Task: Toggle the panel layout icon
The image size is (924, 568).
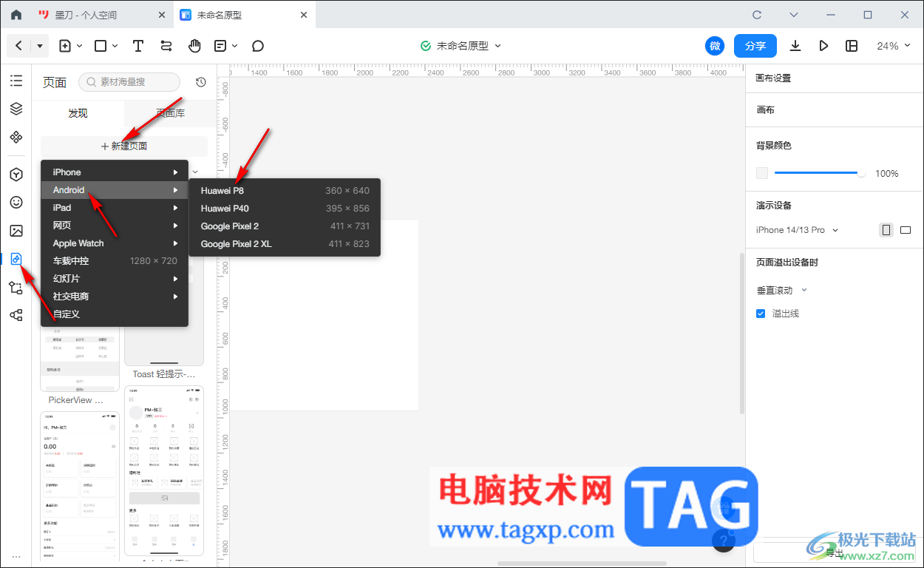Action: [x=852, y=46]
